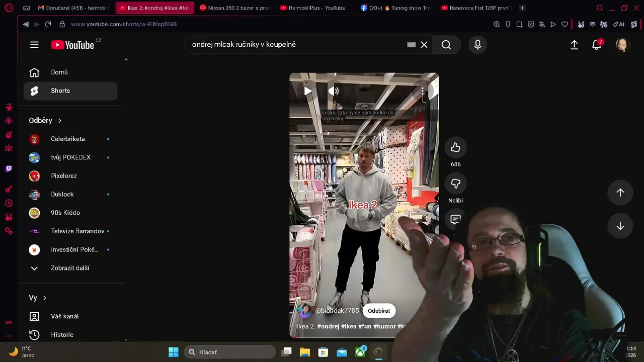644x362 pixels.
Task: Switch to Nissan 350 Z bazar tab
Action: 235,8
